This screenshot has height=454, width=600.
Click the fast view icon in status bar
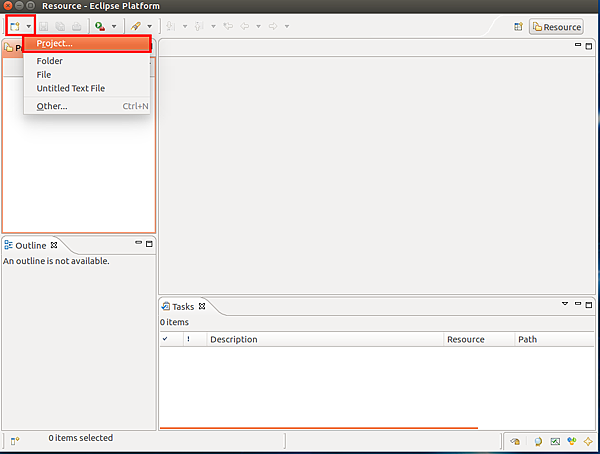click(15, 441)
